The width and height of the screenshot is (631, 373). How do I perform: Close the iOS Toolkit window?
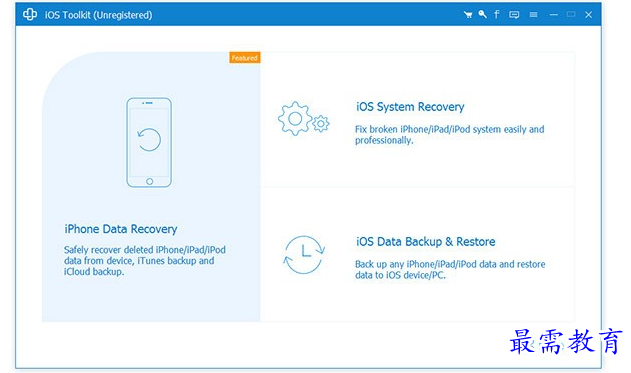point(588,15)
